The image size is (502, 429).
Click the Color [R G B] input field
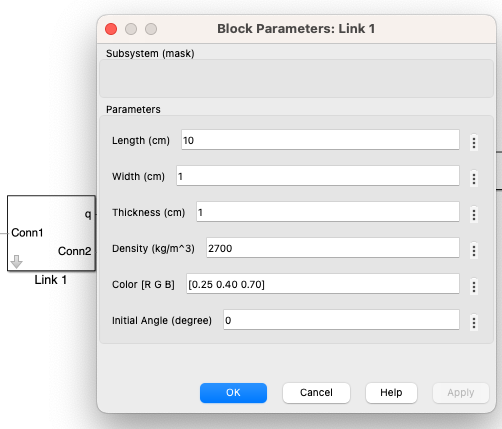[x=323, y=284]
